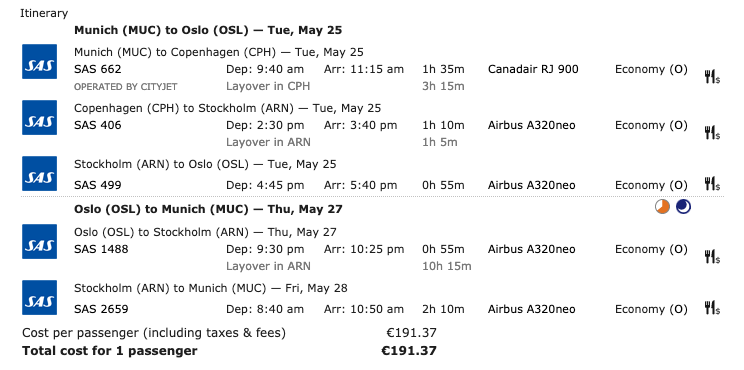Select the Munich to Oslo trip heading

(208, 30)
